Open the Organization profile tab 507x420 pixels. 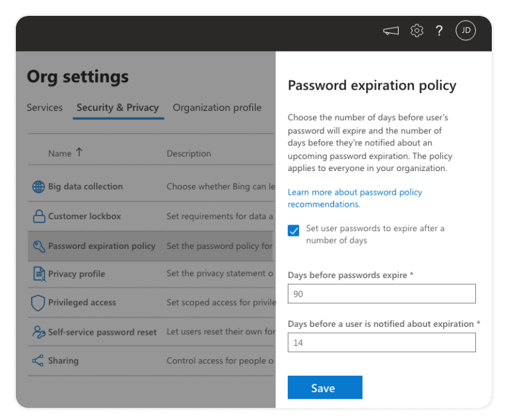(x=217, y=108)
